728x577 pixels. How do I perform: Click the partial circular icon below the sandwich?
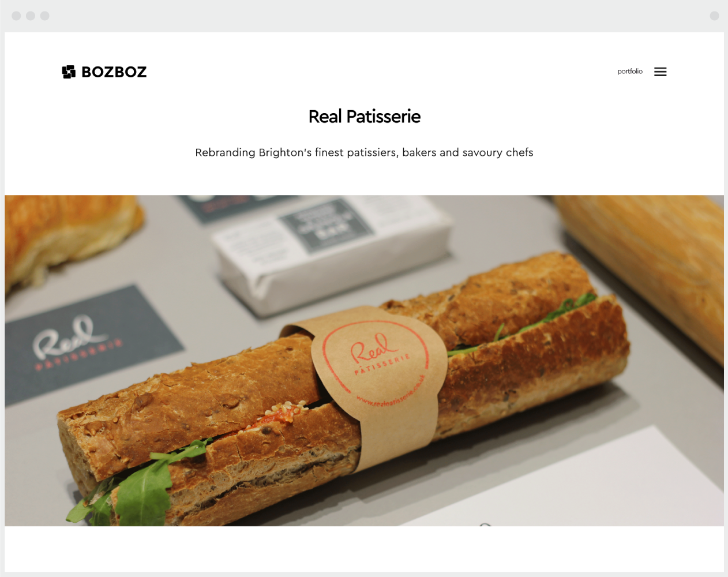485,524
